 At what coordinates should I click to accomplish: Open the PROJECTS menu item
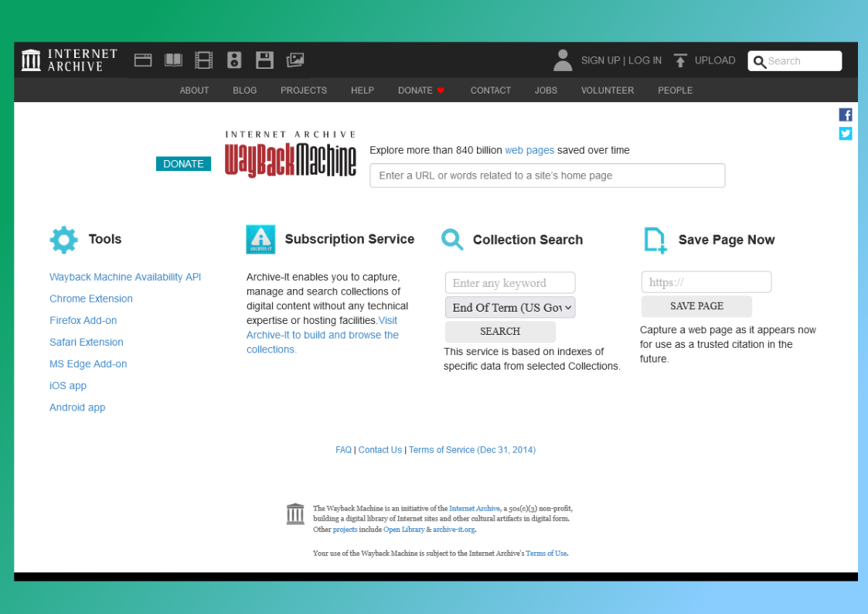coord(303,90)
